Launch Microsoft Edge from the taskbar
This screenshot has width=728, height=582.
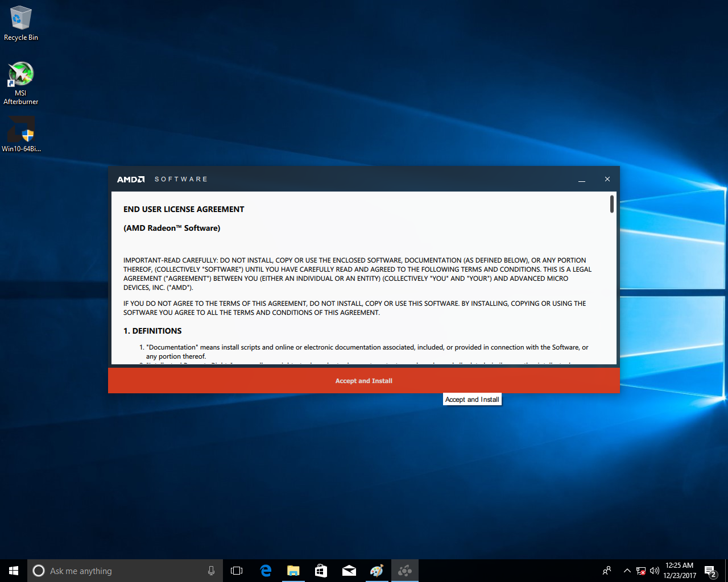(266, 571)
